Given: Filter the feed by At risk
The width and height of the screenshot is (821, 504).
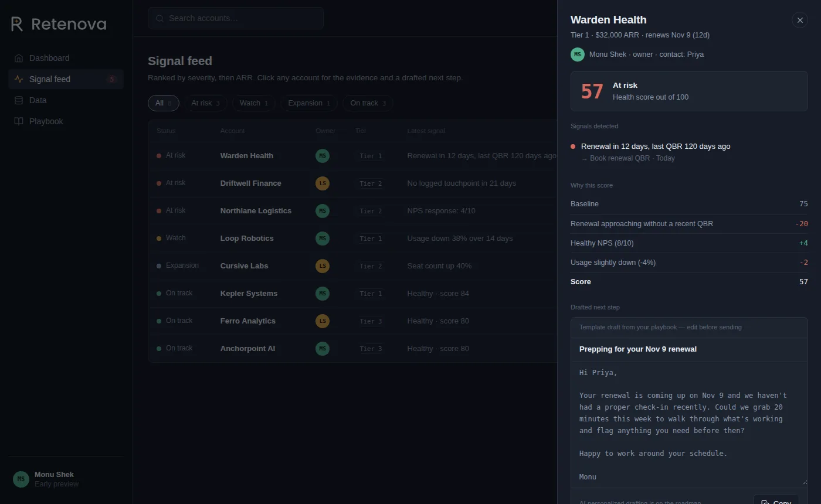Looking at the screenshot, I should [x=205, y=103].
